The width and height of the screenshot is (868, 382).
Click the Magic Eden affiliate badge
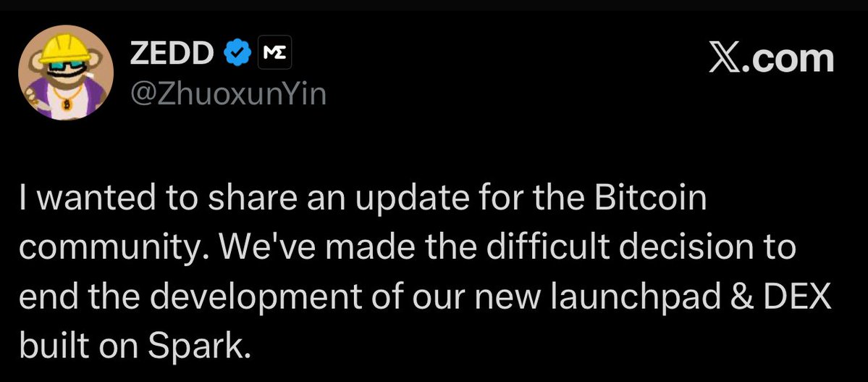click(274, 53)
